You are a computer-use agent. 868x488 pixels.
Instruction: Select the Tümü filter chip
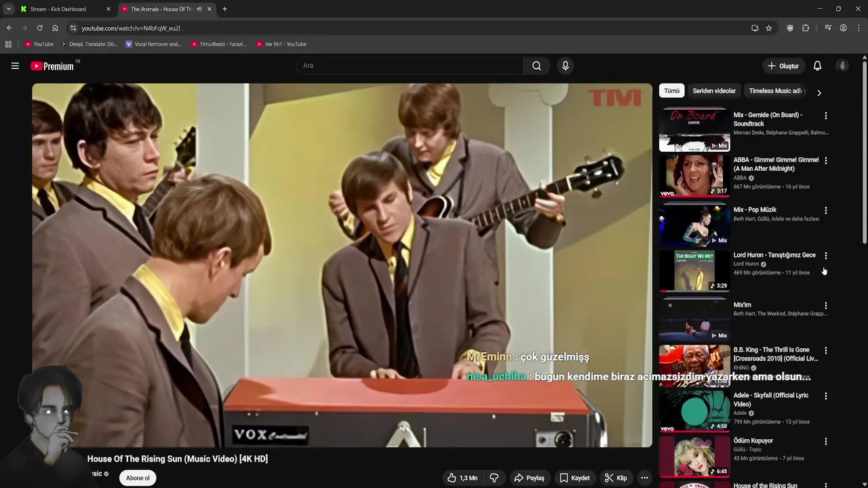point(671,91)
